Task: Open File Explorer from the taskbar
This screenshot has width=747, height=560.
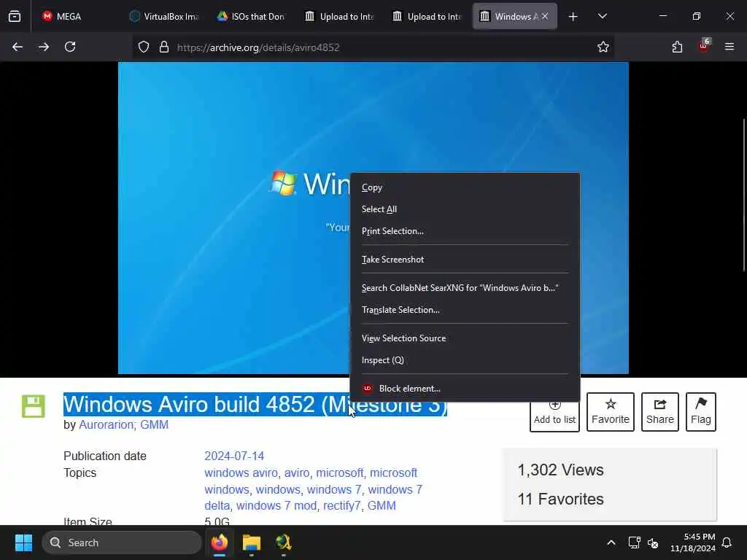Action: tap(252, 542)
